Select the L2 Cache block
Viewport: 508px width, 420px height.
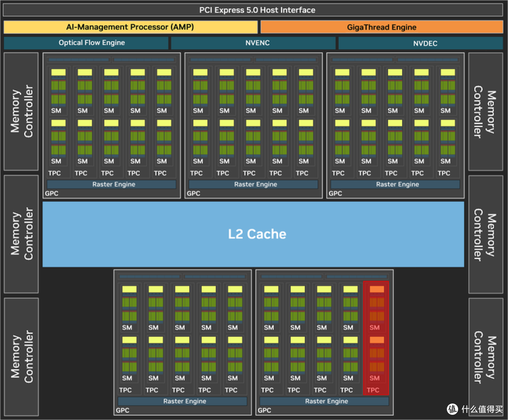pyautogui.click(x=254, y=234)
